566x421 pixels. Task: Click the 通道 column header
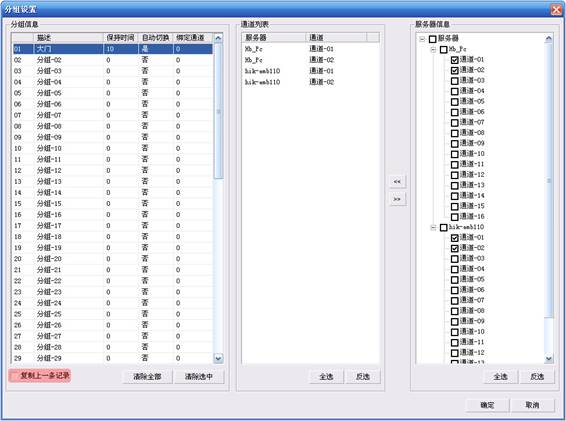[x=336, y=37]
